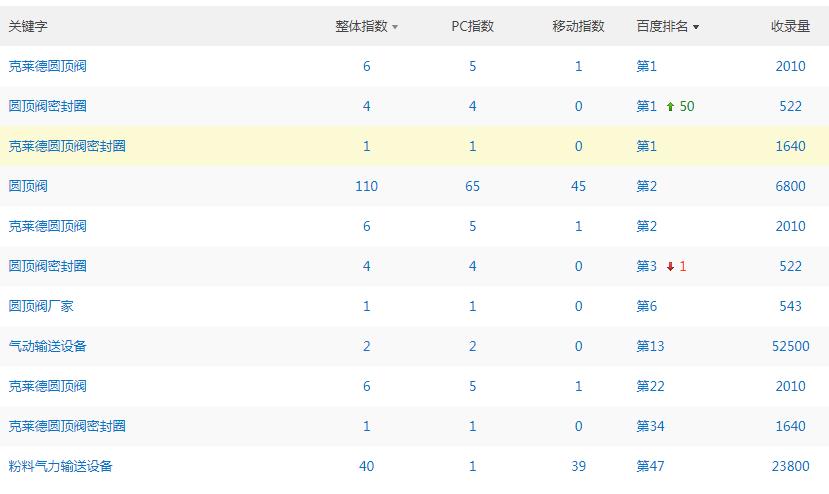Click the 关键字 column header

click(28, 27)
